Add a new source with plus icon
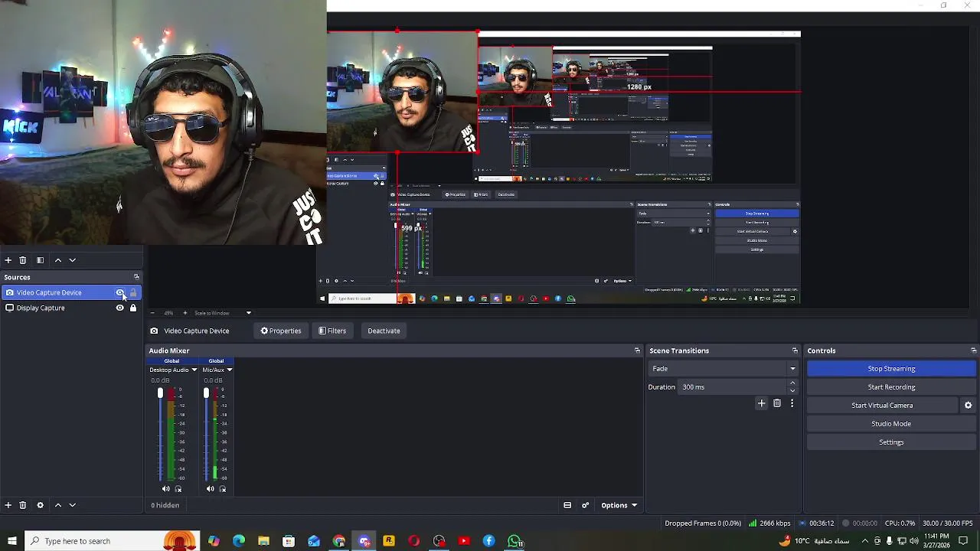980x551 pixels. tap(8, 505)
